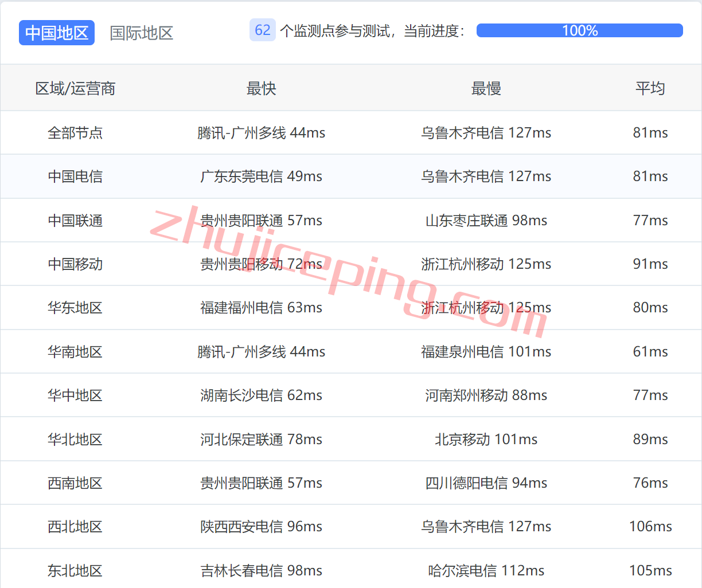Click 浙江杭州移动 125ms in 中国移动 row
Viewport: 702px width, 588px height.
[x=486, y=264]
